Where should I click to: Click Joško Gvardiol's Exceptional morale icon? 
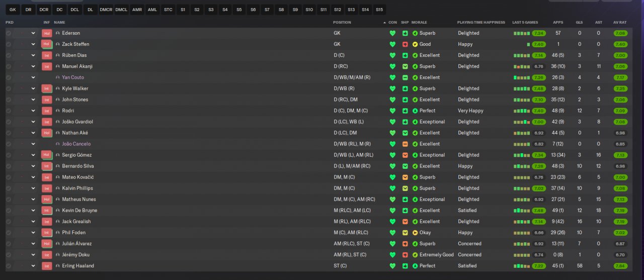point(415,122)
